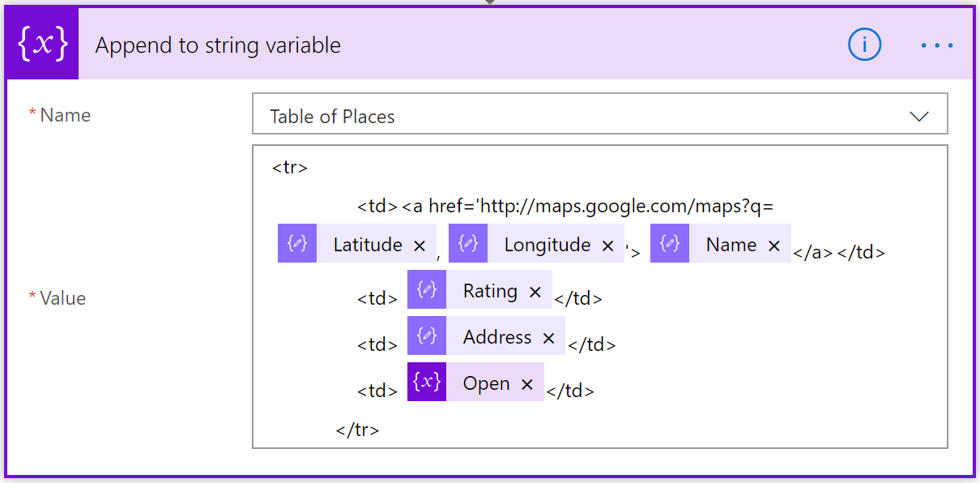Expand the Name dropdown chevron

(919, 116)
